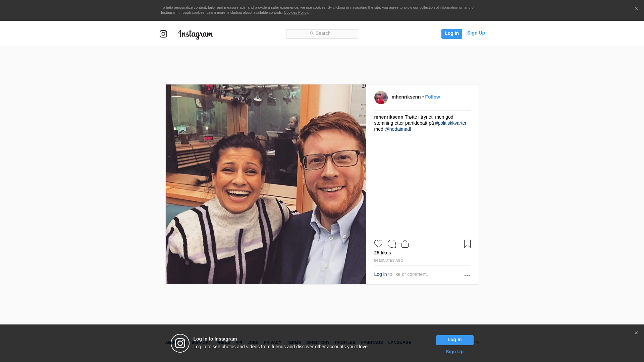This screenshot has width=644, height=362.
Task: Click the Instagram camera logo icon
Action: pos(163,34)
